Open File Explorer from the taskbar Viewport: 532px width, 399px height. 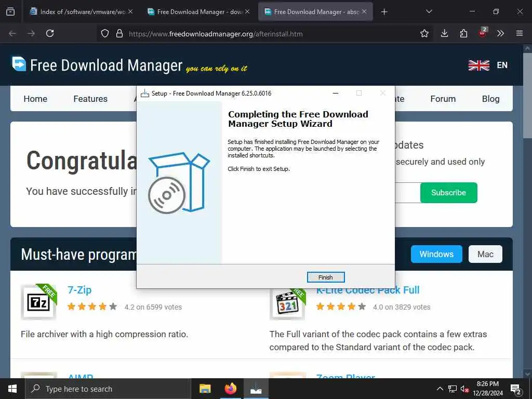coord(205,389)
